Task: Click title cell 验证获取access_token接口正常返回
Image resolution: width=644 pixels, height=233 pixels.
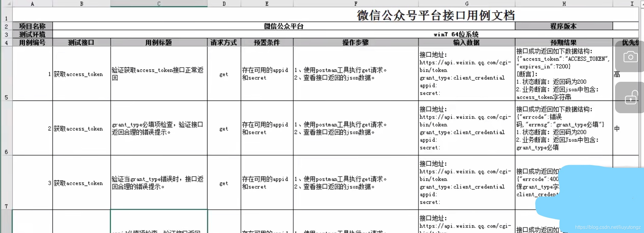Action: point(159,74)
